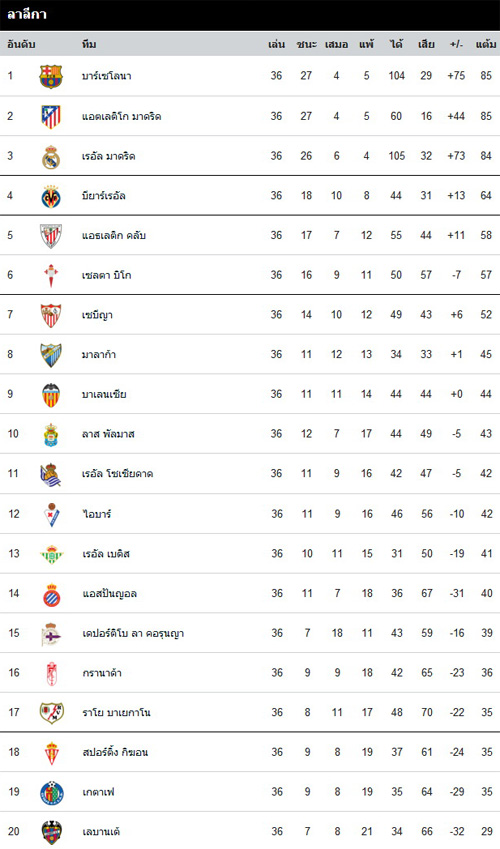
Task: Click the ลาลีกา league title header
Action: [27, 15]
